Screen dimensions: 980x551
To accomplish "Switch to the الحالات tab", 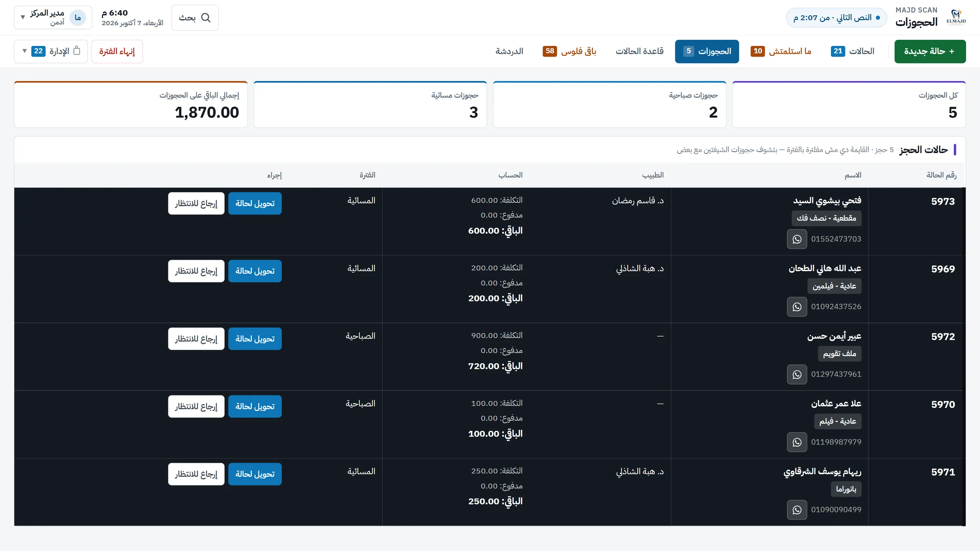I will tap(853, 51).
